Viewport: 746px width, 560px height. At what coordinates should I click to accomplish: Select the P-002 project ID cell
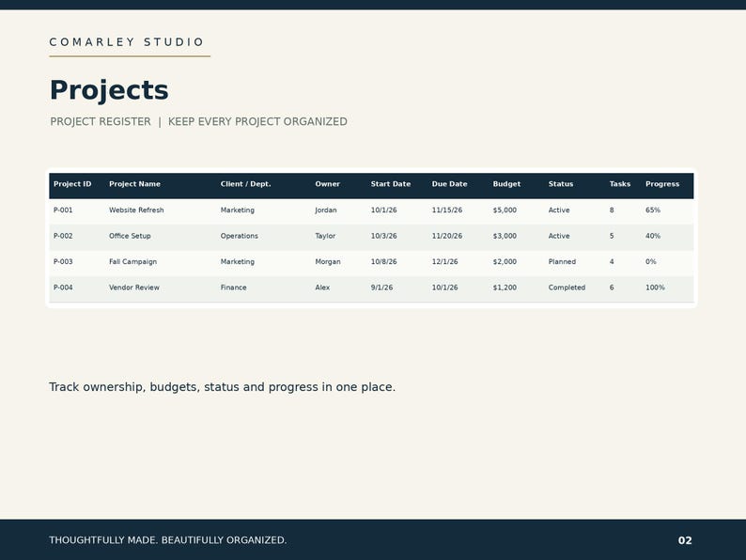(63, 236)
